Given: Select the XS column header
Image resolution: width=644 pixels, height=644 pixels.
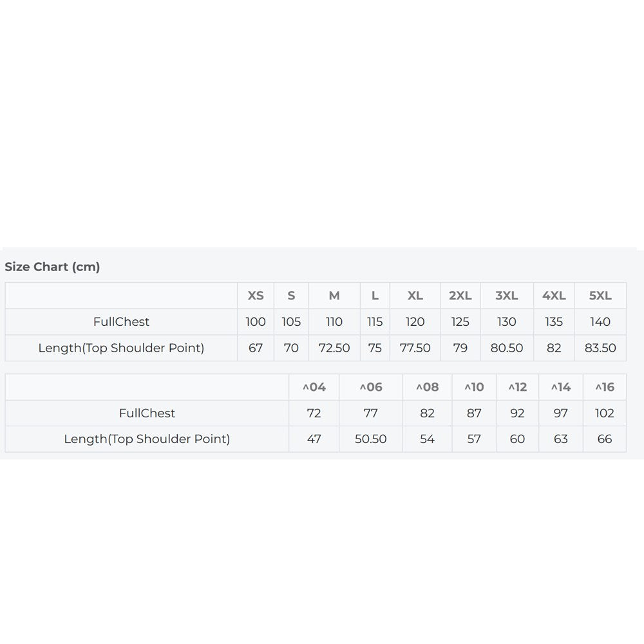Looking at the screenshot, I should [256, 296].
